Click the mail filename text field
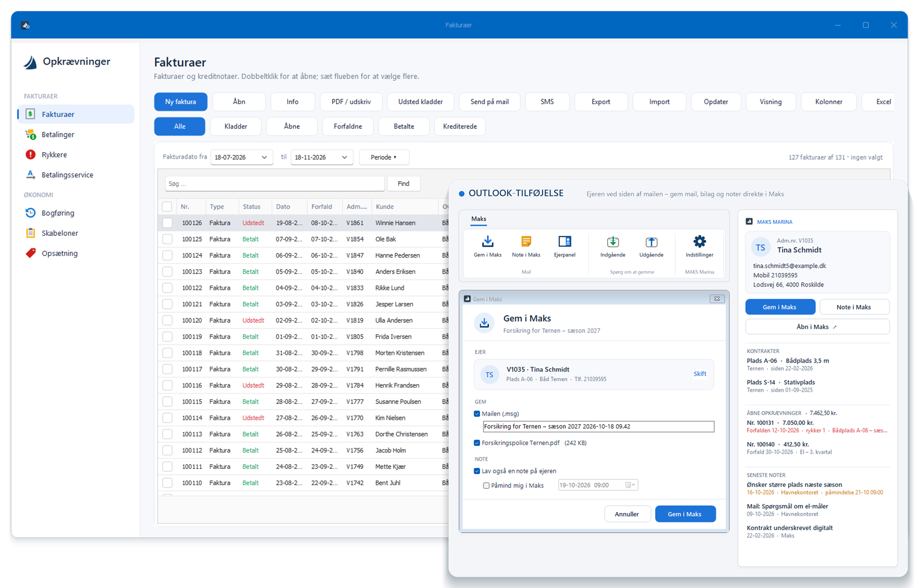The image size is (919, 588). [598, 427]
